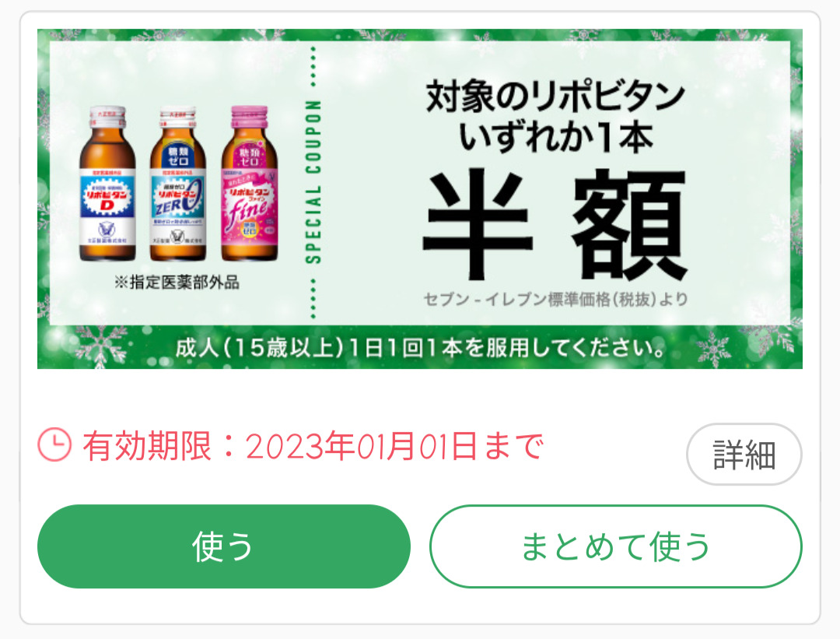Screen dimensions: 840x639
Task: Click the expiry date 2023年01月01日 text
Action: (x=361, y=445)
